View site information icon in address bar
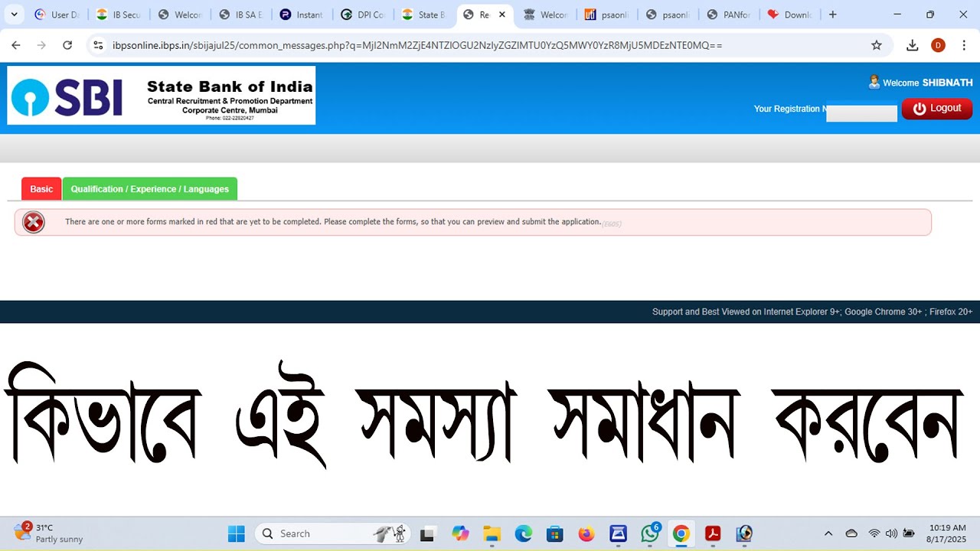 (x=98, y=45)
